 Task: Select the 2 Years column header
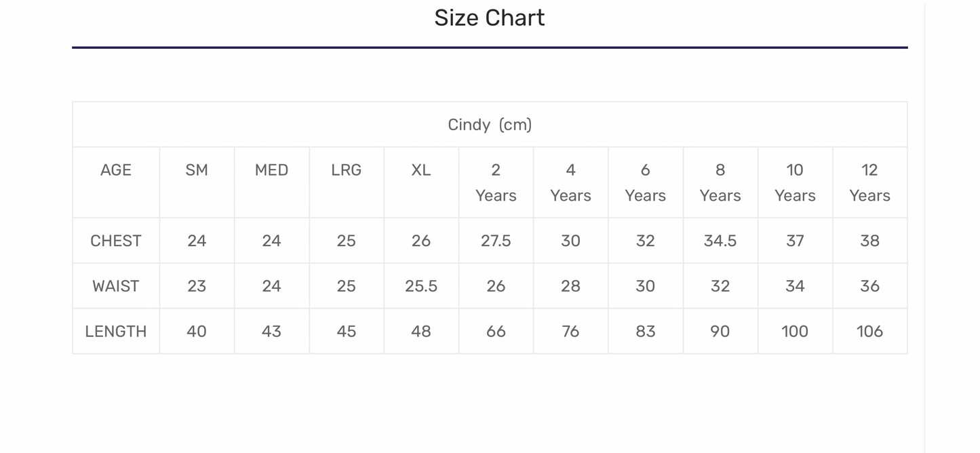coord(496,182)
